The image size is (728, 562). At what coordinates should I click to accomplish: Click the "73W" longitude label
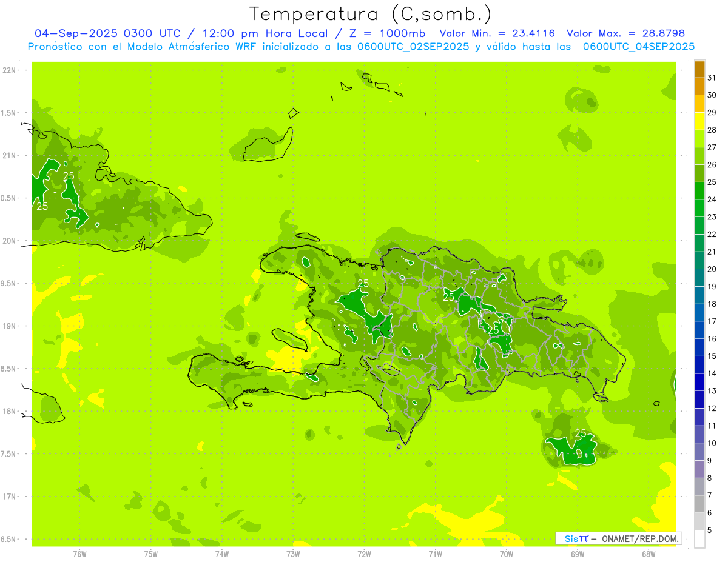[293, 554]
